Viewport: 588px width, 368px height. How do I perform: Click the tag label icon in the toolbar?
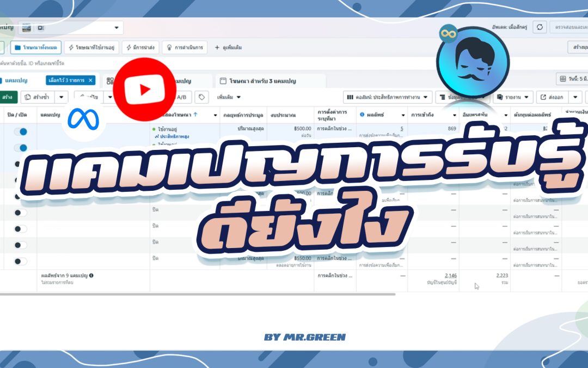tap(201, 97)
